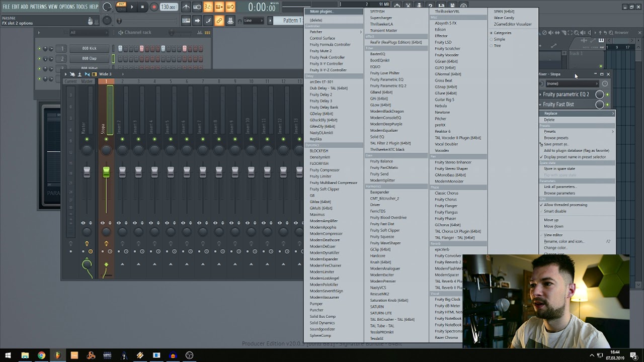Select Maximus from plugin list

pyautogui.click(x=317, y=215)
